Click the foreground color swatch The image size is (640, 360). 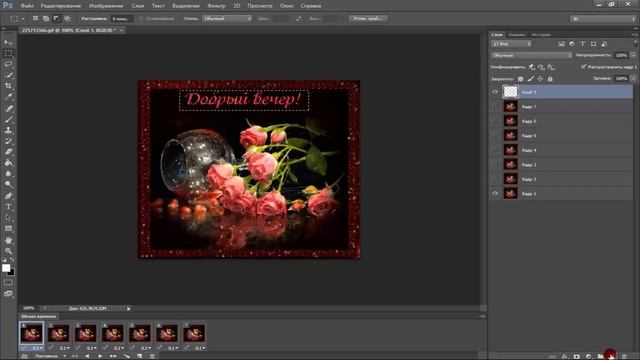(x=6, y=268)
